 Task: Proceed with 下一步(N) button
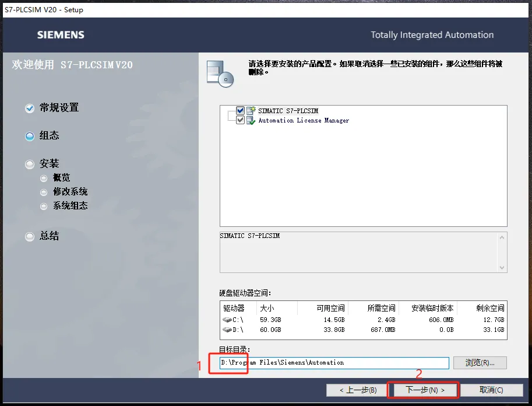[x=425, y=390]
